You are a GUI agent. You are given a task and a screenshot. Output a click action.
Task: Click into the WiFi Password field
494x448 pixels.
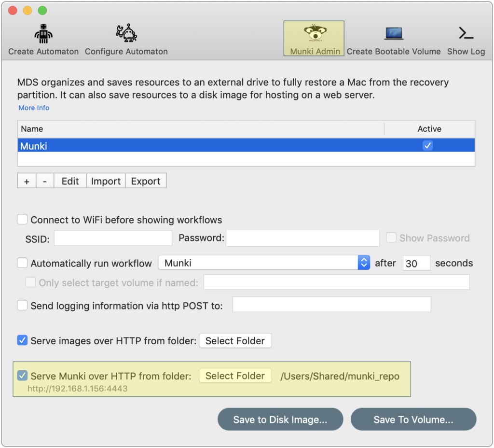pos(303,238)
